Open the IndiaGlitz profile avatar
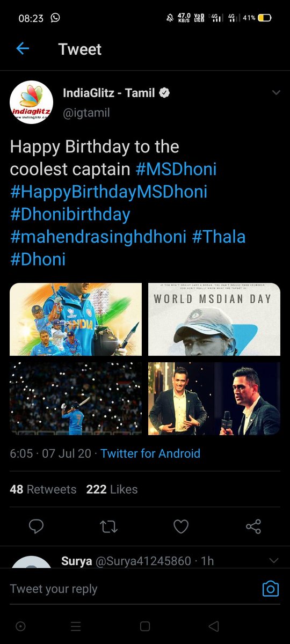Viewport: 290px width, 644px height. tap(32, 103)
